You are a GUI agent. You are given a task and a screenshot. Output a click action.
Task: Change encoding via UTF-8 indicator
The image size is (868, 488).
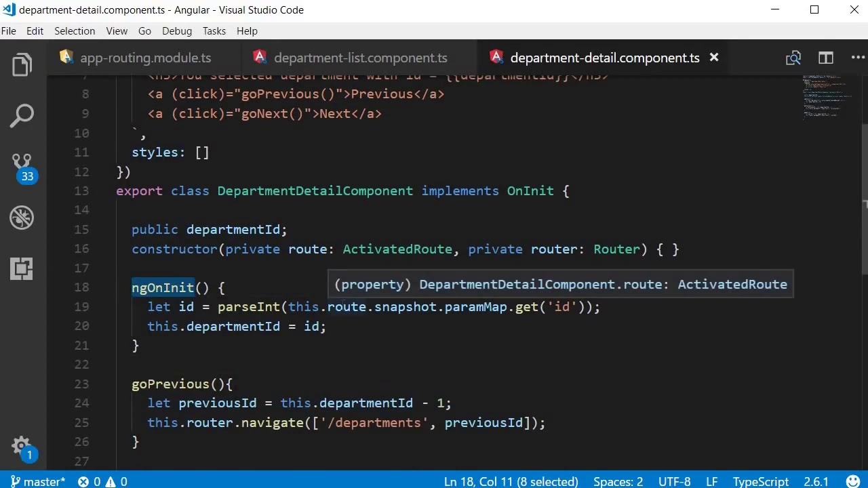click(674, 481)
